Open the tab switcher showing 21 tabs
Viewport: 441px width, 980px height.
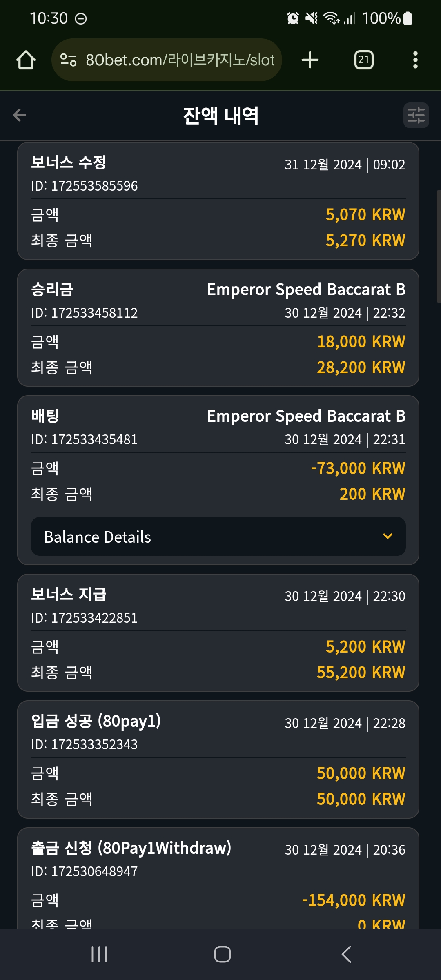pyautogui.click(x=364, y=60)
